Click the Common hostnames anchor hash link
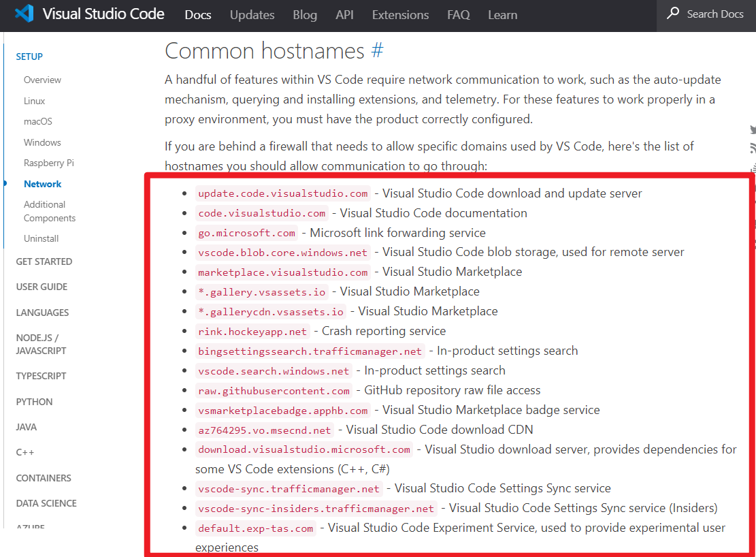 (x=377, y=50)
